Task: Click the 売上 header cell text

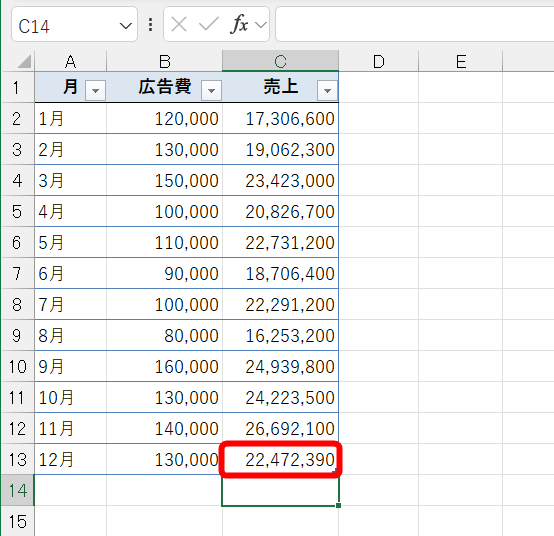Action: [x=281, y=87]
